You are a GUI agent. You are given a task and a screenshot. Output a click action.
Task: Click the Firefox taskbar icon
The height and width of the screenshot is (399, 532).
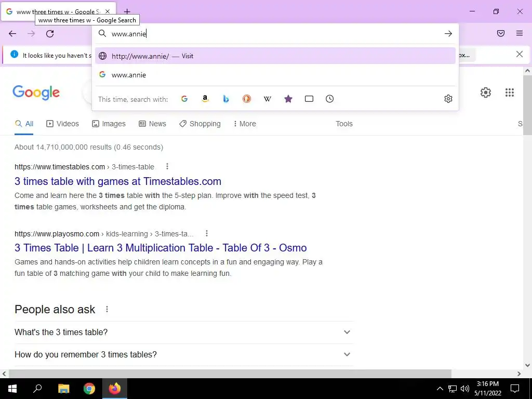tap(115, 389)
